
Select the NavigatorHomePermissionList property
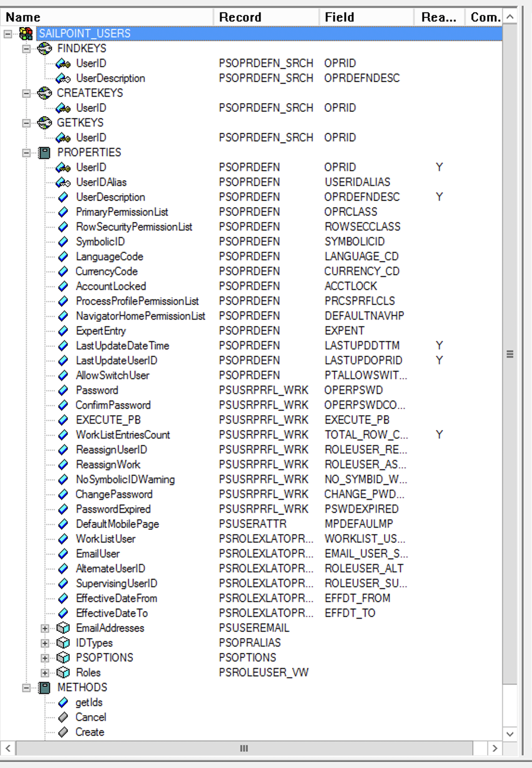click(x=141, y=316)
